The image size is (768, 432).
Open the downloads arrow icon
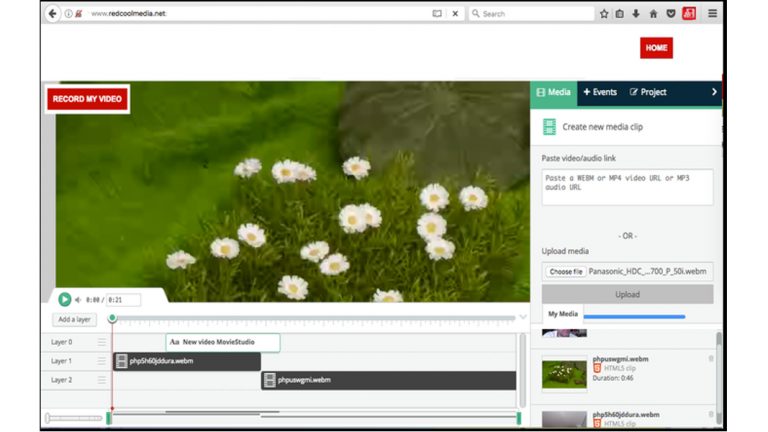click(x=636, y=14)
